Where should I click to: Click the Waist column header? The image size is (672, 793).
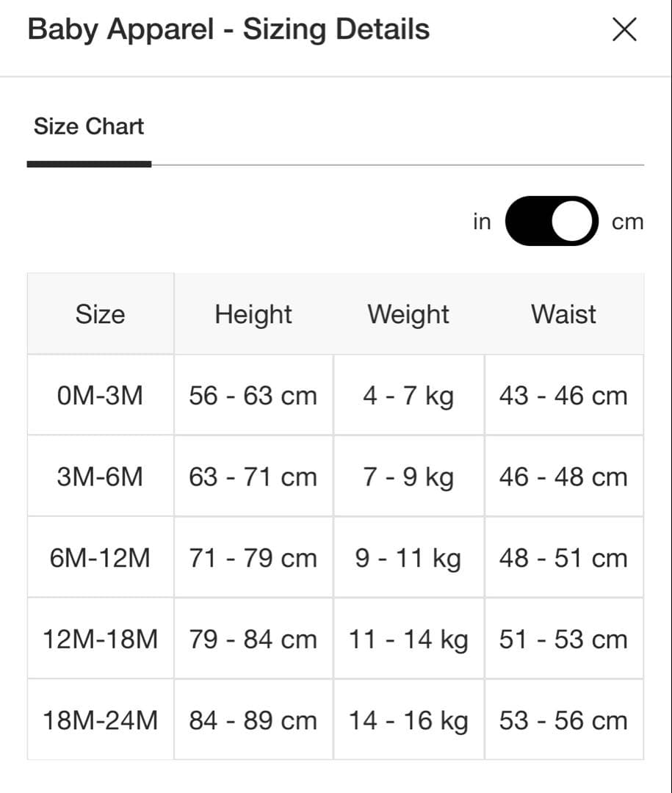563,314
